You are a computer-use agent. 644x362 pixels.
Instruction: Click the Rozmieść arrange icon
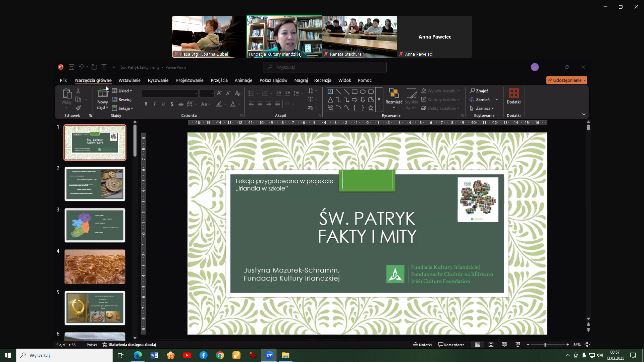[x=394, y=94]
